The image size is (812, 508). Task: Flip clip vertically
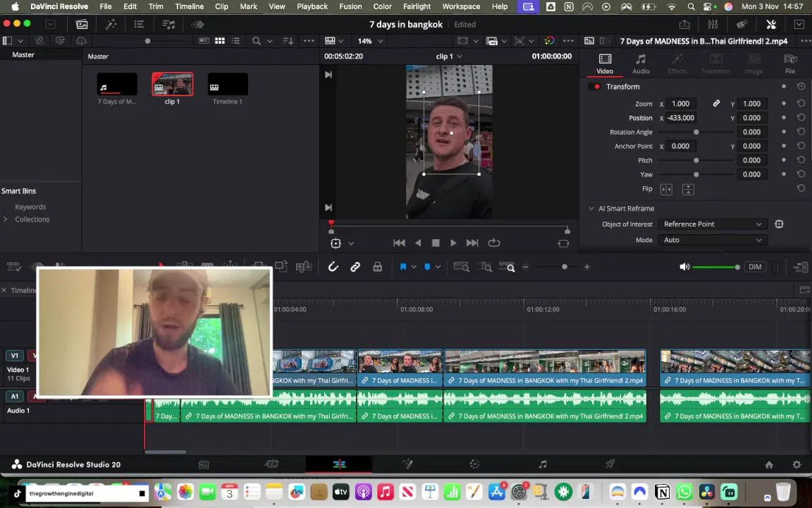tap(688, 189)
